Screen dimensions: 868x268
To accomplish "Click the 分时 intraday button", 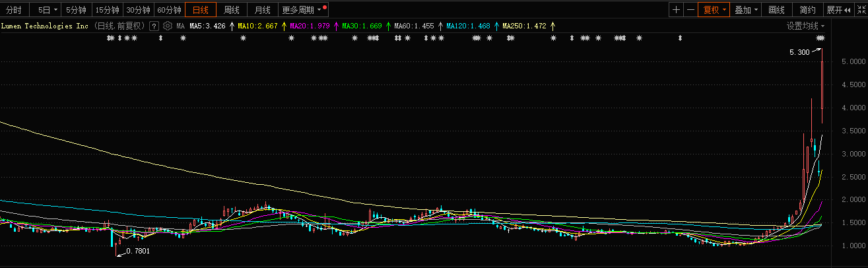I will [x=14, y=10].
